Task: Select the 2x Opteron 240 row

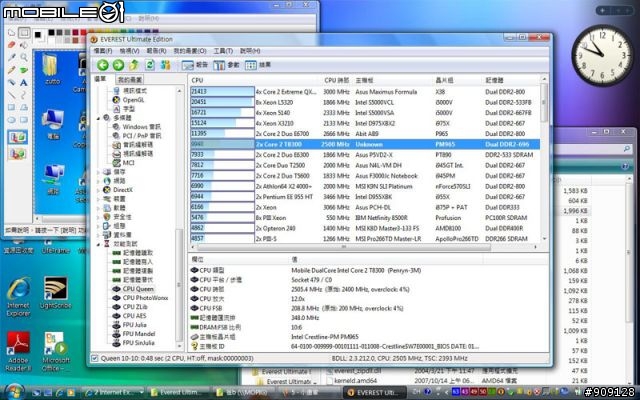Action: [x=365, y=229]
